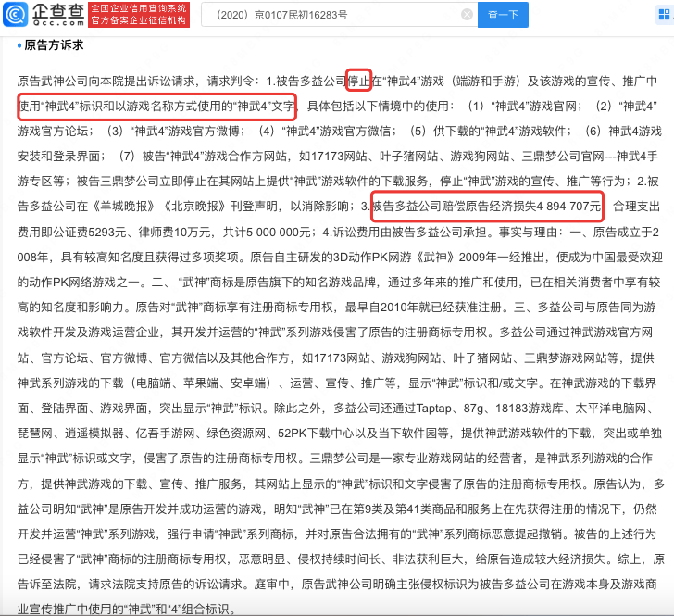Click the text 《北京晚报》

pos(194,207)
